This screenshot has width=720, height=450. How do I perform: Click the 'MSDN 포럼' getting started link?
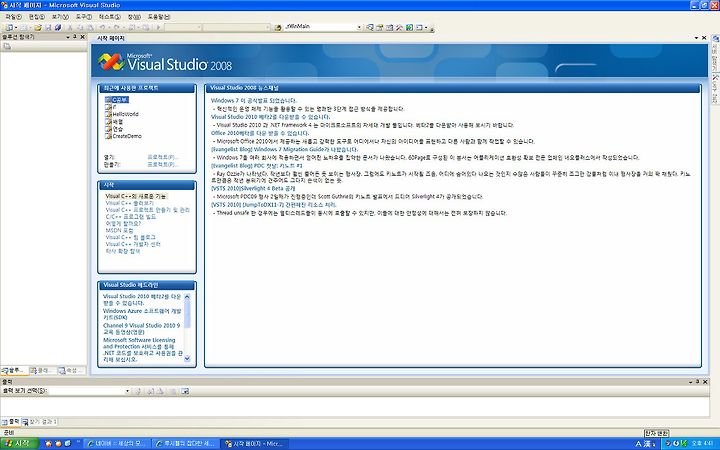tap(119, 231)
